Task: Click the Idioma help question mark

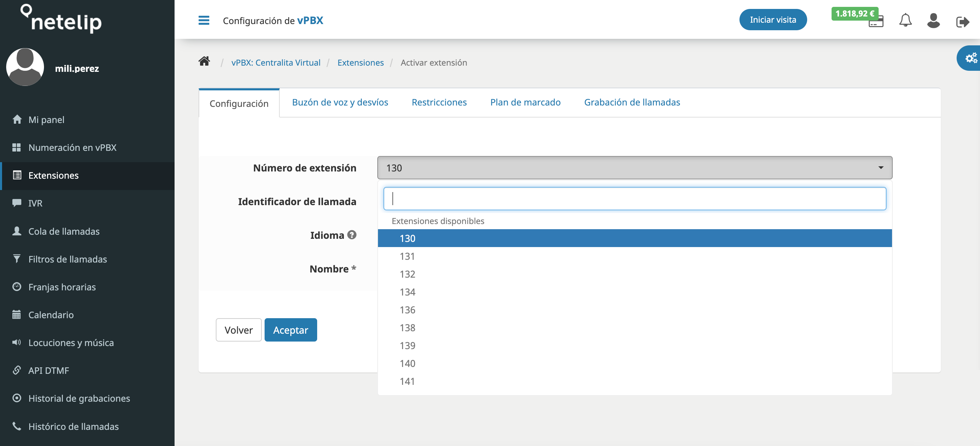Action: tap(352, 235)
